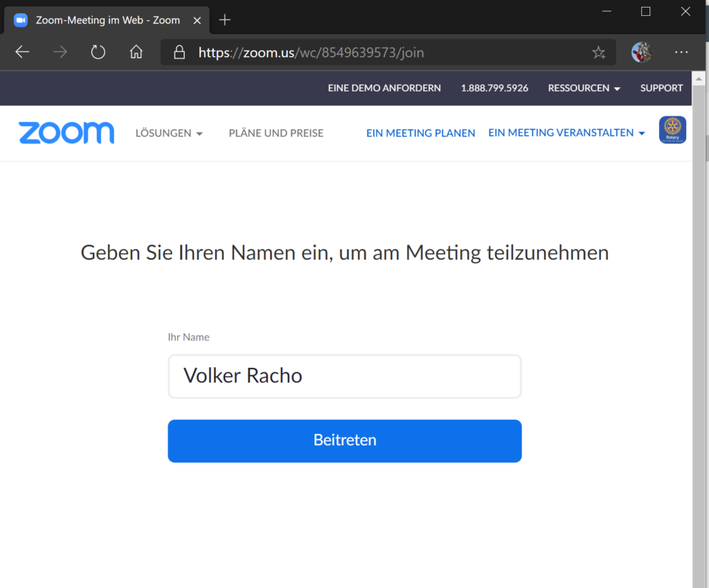Expand the RESSOURCEN dropdown
Viewport: 709px width, 588px height.
(x=584, y=88)
